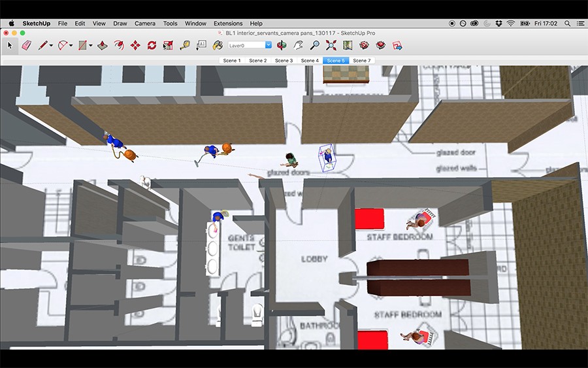Click the glazed walls annotation
The height and width of the screenshot is (368, 588).
[x=457, y=168]
